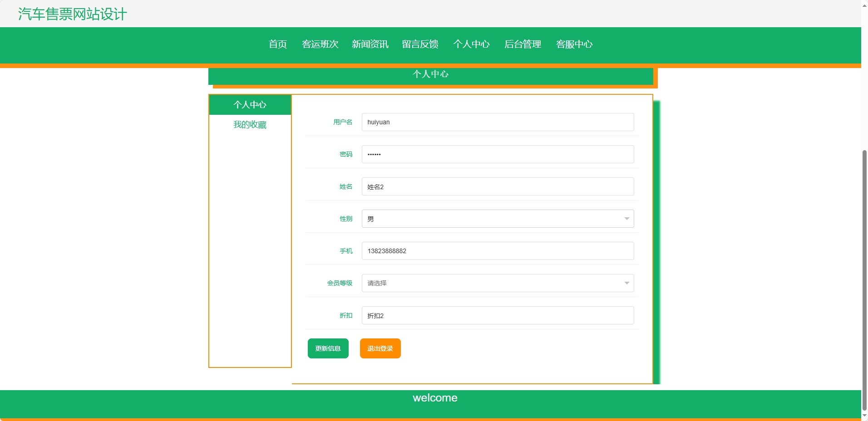The height and width of the screenshot is (421, 868).
Task: Select 个人中心 in the top navigation
Action: click(472, 44)
